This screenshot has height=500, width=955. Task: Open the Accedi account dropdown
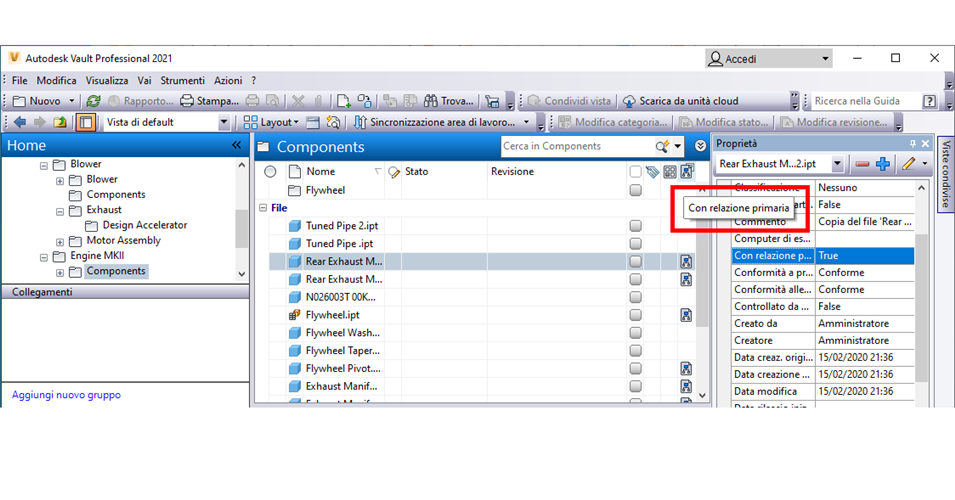(x=825, y=59)
